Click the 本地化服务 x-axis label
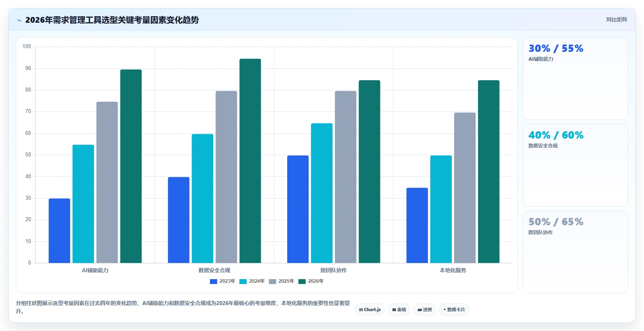 453,270
